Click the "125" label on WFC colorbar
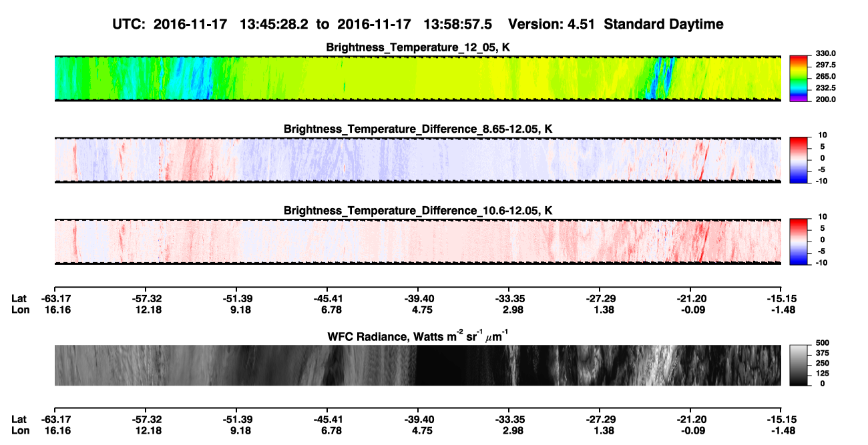Screen dimensions: 868x445 coord(823,373)
